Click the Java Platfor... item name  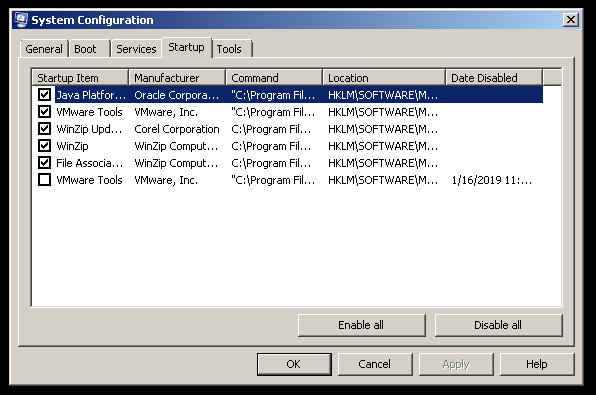[x=91, y=95]
